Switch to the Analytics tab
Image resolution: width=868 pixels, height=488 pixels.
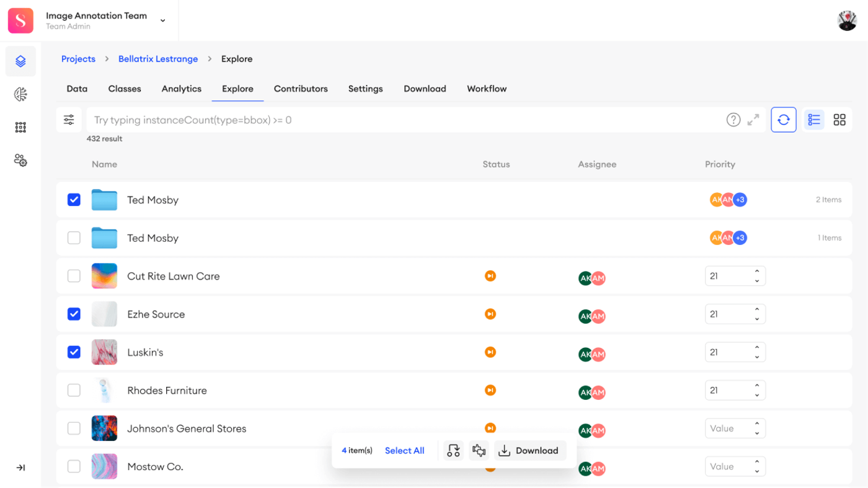pyautogui.click(x=182, y=89)
